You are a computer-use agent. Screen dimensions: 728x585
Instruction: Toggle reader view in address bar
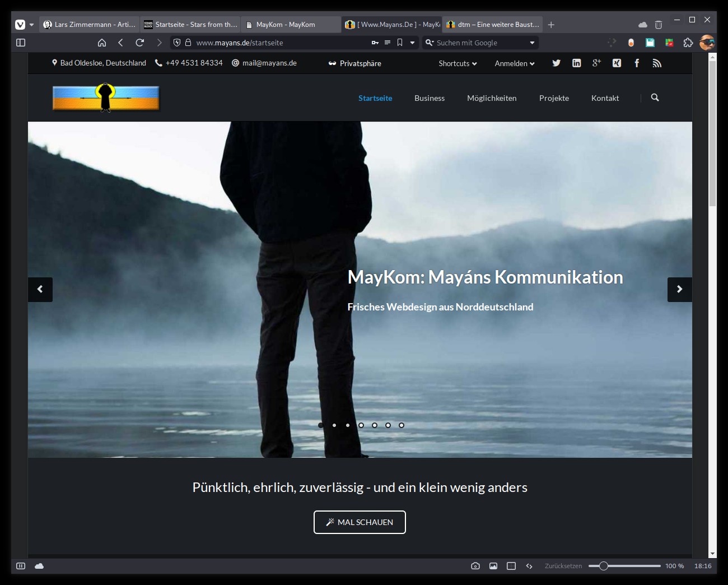(388, 43)
